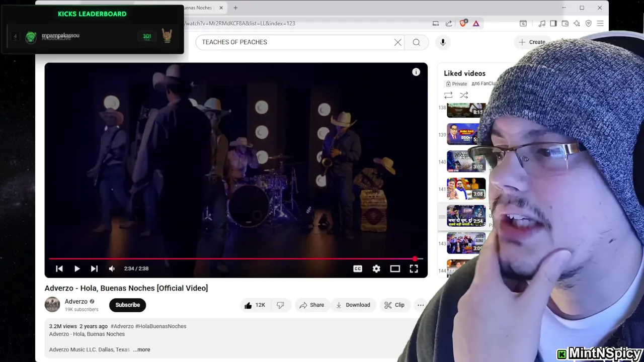The image size is (644, 362).
Task: Open the video info card icon
Action: click(x=416, y=72)
